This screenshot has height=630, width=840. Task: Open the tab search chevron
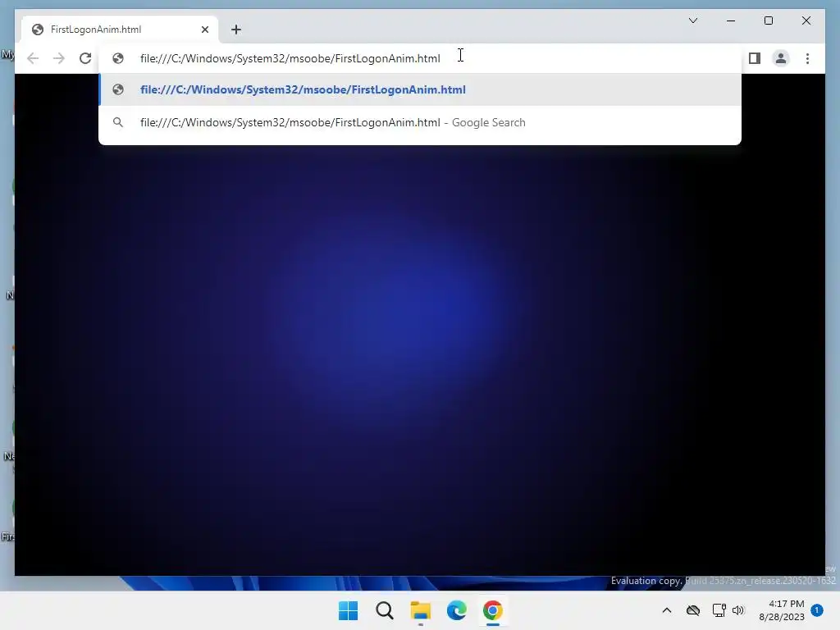tap(692, 21)
